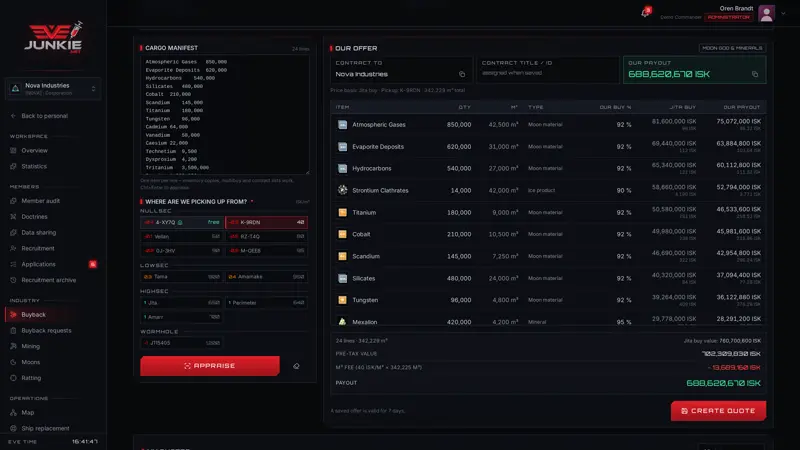The height and width of the screenshot is (450, 800).
Task: Select M-OEE8 pickup location
Action: coord(266,251)
